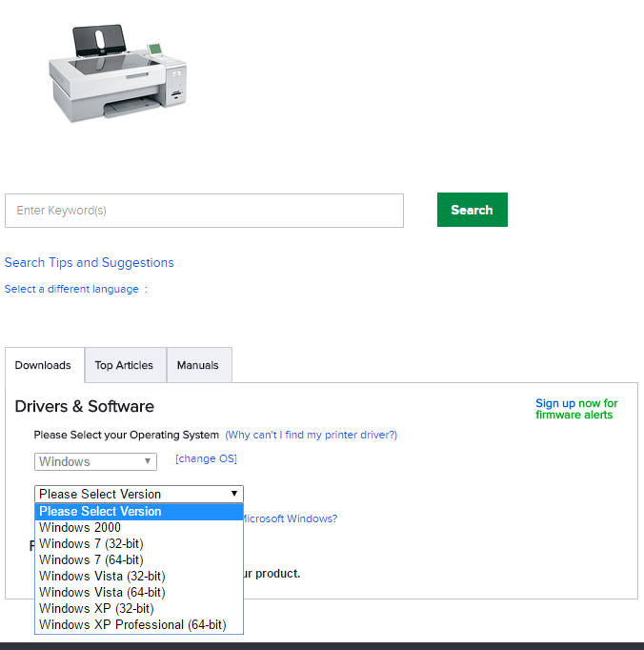Pick Windows Vista (64-bit) from list
The height and width of the screenshot is (650, 644).
coord(102,592)
